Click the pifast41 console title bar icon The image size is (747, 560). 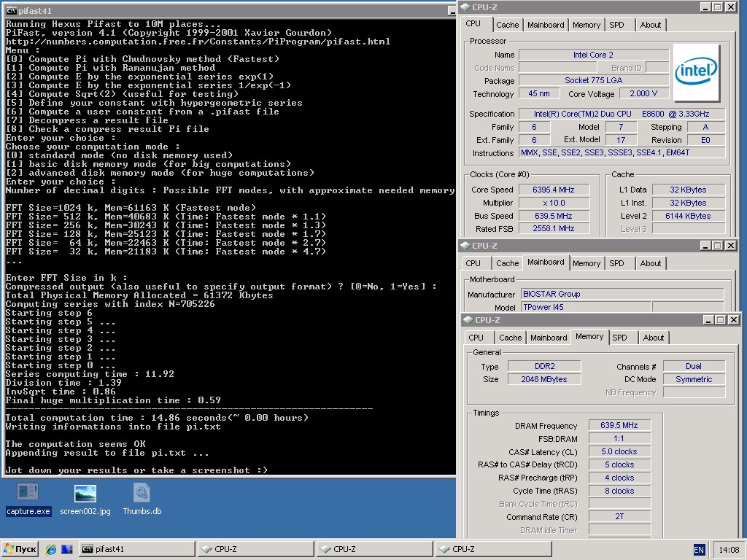tap(12, 10)
